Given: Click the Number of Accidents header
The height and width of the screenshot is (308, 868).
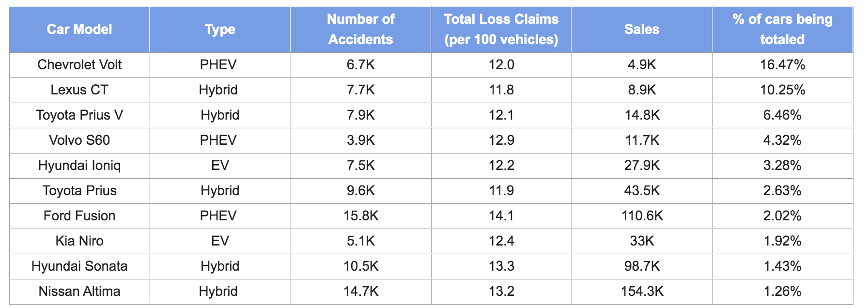Looking at the screenshot, I should click(x=361, y=30).
